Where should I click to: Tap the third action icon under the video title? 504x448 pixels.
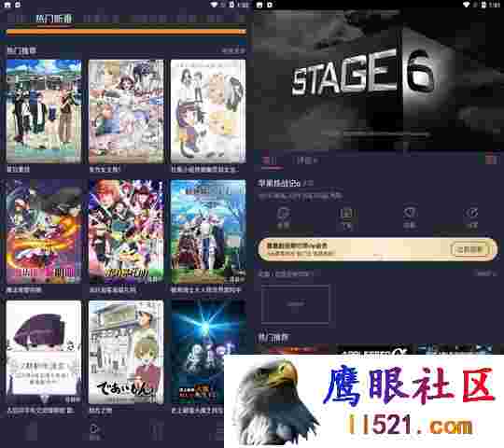click(x=410, y=217)
